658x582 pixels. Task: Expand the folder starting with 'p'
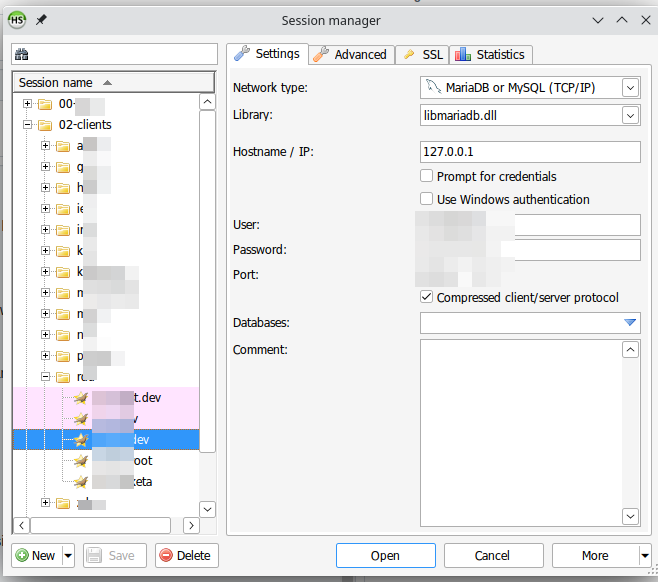45,355
